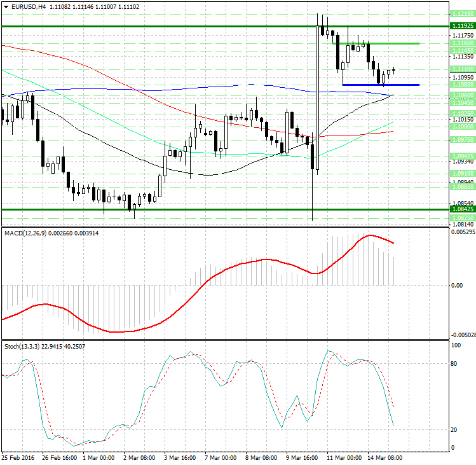
Task: Click the Stoch(13,3,3) indicator label
Action: (22, 347)
